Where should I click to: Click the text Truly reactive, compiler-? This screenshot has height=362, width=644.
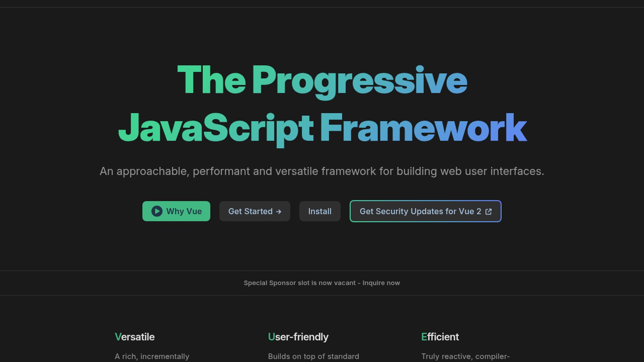[465, 356]
